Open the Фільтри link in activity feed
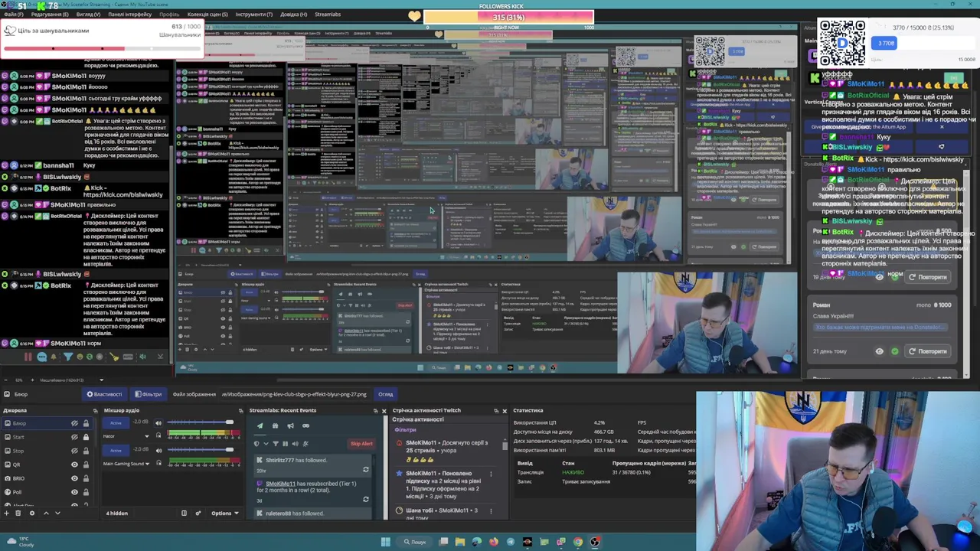 click(x=405, y=429)
